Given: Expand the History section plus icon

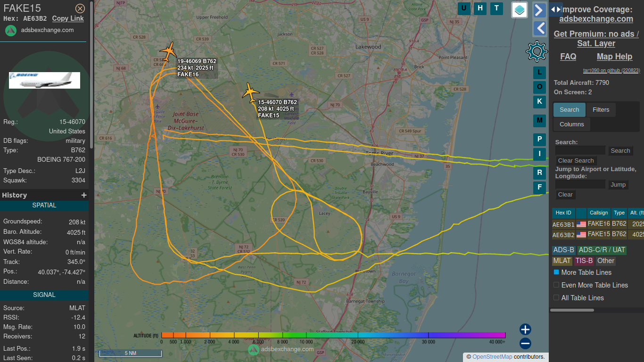Looking at the screenshot, I should [x=84, y=195].
